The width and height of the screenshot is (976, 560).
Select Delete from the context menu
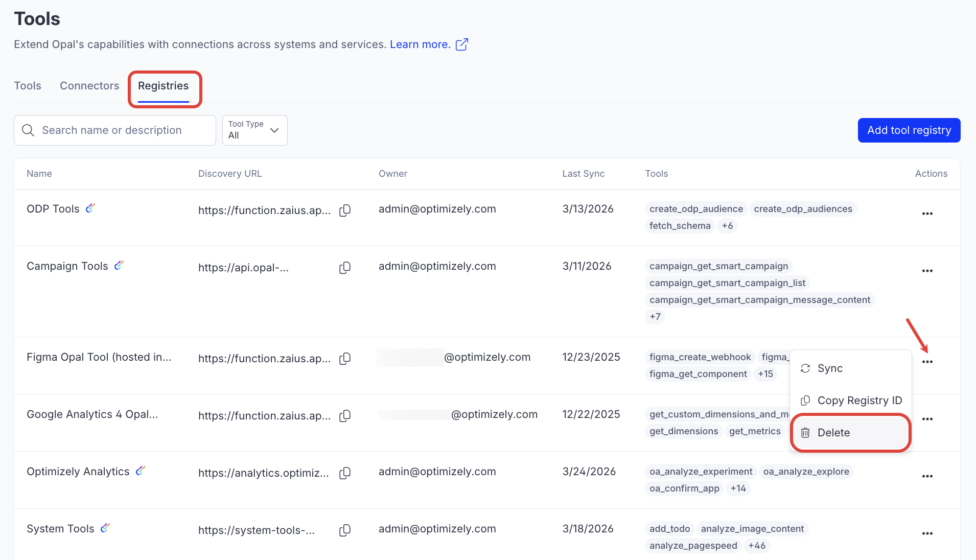pyautogui.click(x=833, y=433)
